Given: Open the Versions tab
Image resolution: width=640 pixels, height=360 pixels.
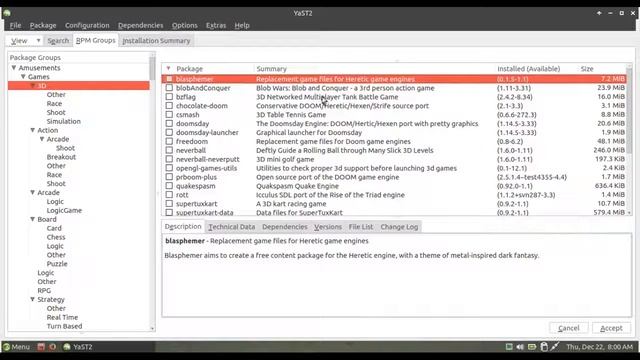Looking at the screenshot, I should coord(328,227).
